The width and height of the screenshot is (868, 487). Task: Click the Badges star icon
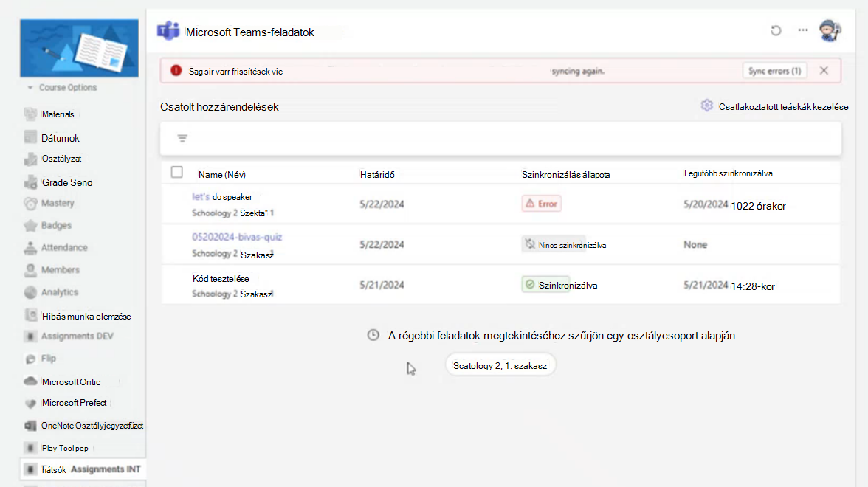tap(30, 226)
